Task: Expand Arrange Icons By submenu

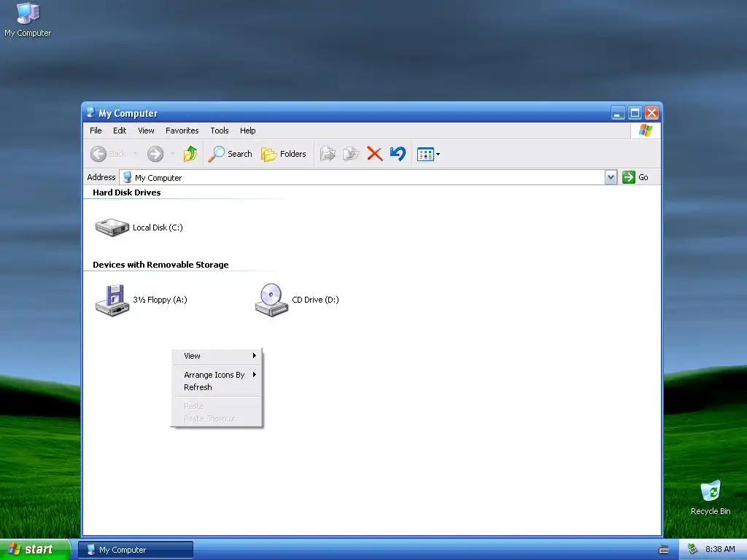Action: 217,375
